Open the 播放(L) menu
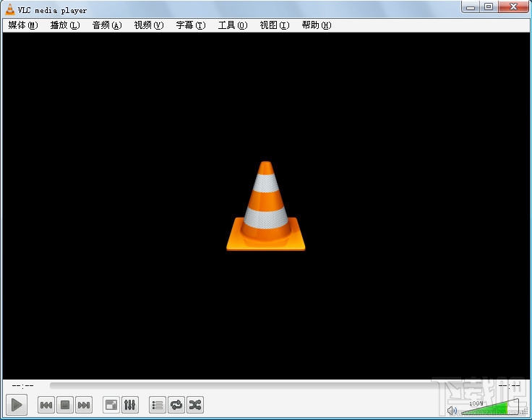The image size is (532, 420). point(65,25)
